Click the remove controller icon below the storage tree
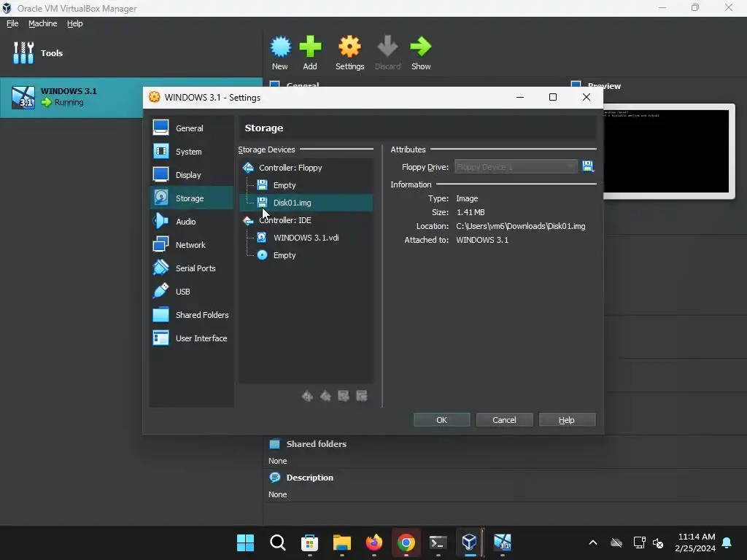747x560 pixels. [325, 396]
